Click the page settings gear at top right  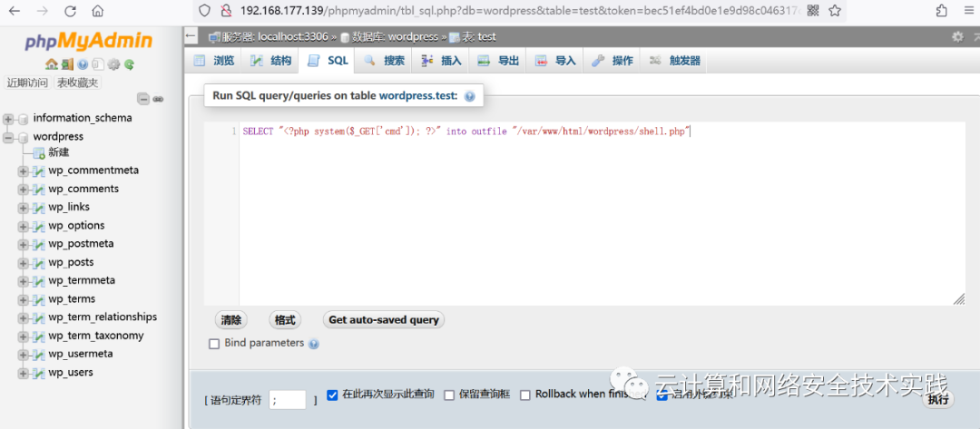(957, 37)
